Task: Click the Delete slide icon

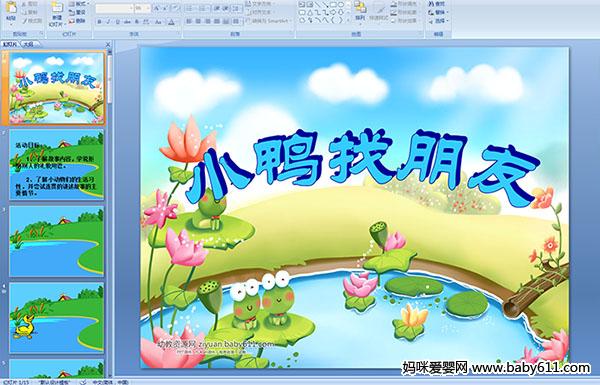Action: point(77,21)
